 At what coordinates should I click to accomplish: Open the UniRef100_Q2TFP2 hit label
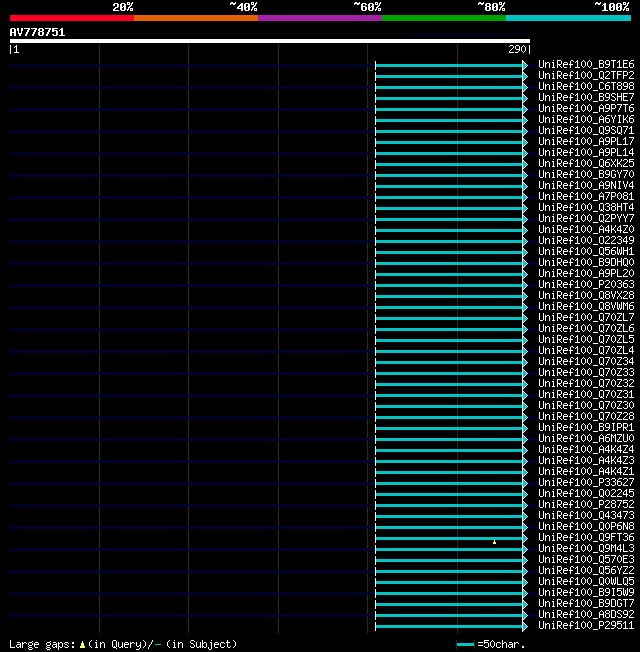tap(586, 75)
